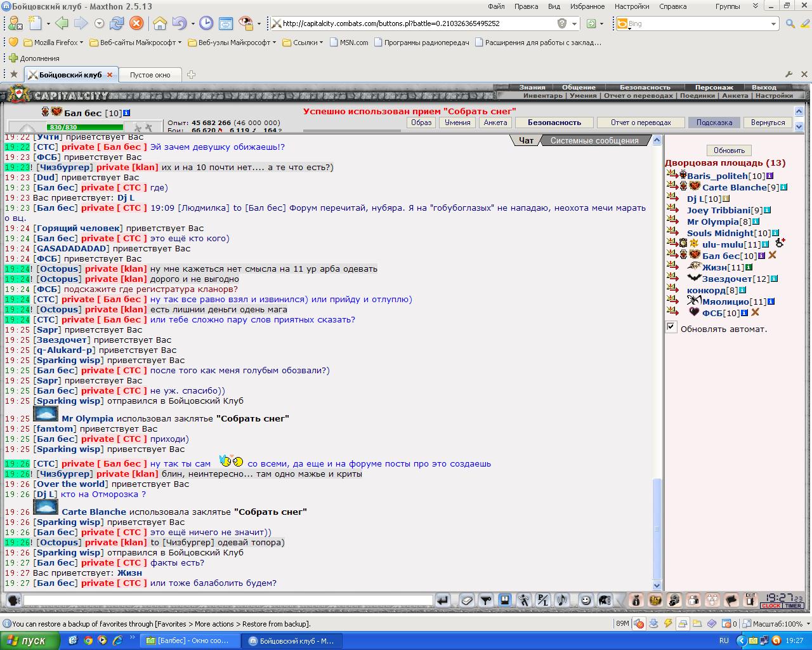Image resolution: width=812 pixels, height=650 pixels.
Task: Click the eraser icon to clear chat
Action: point(467,600)
